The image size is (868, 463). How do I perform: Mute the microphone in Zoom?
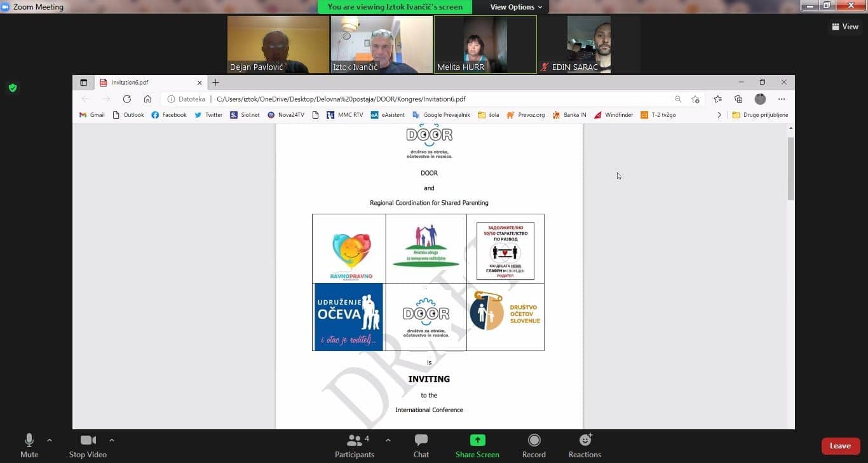pos(29,445)
